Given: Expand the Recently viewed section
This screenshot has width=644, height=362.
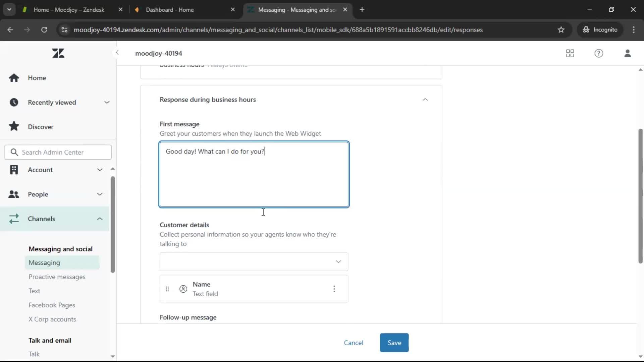Looking at the screenshot, I should coord(107,102).
